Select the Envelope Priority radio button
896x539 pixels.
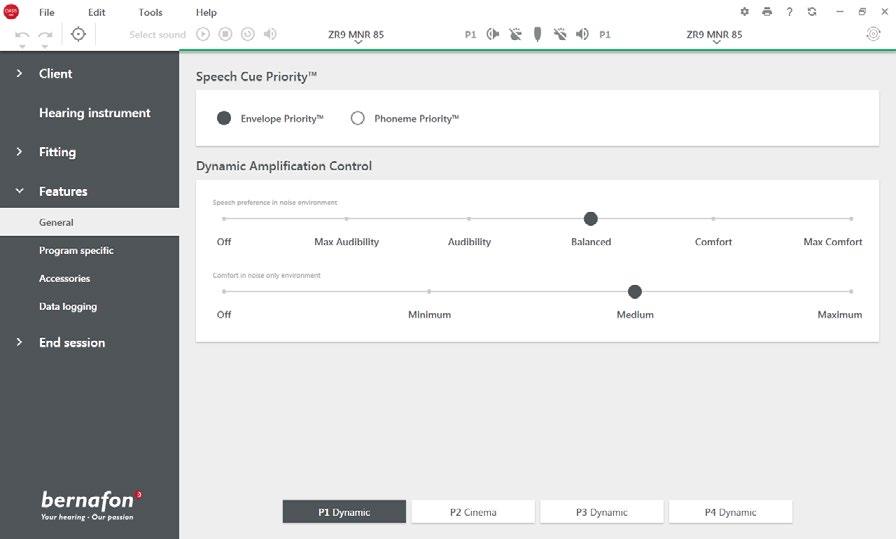pyautogui.click(x=224, y=118)
